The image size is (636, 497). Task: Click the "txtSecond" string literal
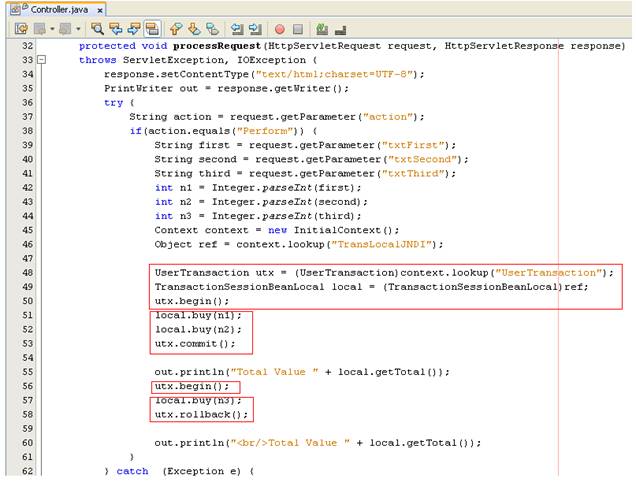[x=422, y=159]
